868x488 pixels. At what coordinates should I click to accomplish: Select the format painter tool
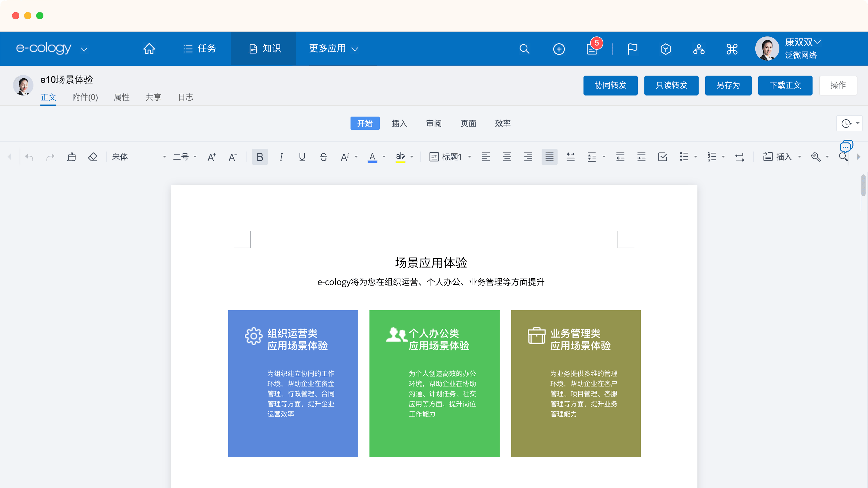[x=71, y=157]
